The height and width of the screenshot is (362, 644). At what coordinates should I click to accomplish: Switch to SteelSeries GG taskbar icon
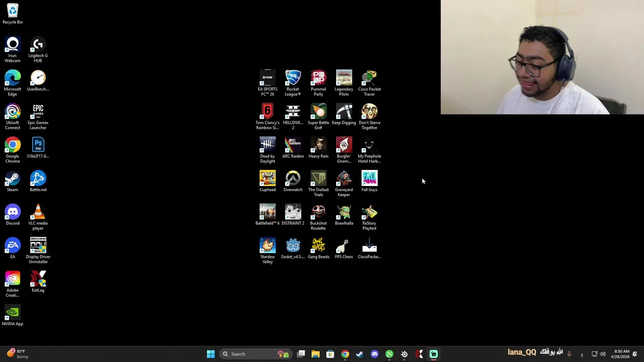click(404, 354)
